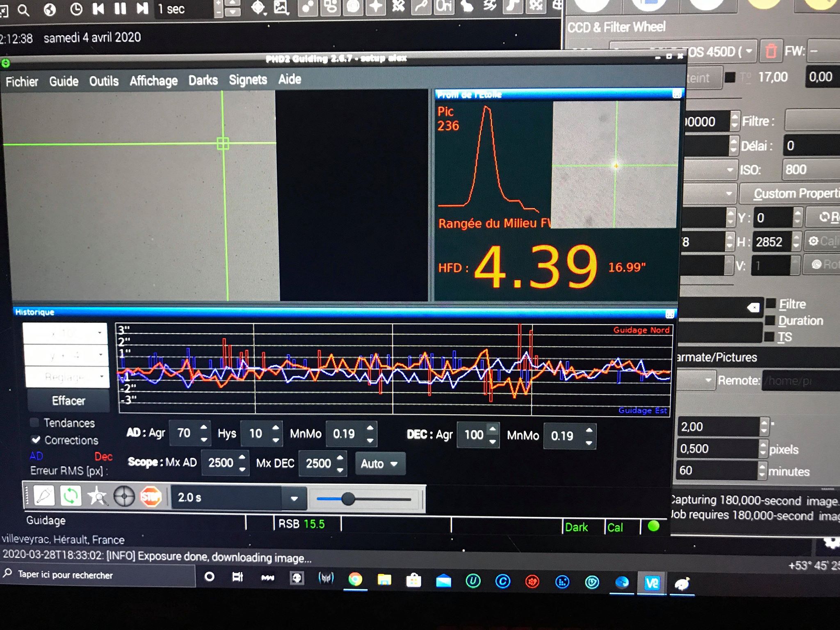Click the green loop exposures icon
Image resolution: width=840 pixels, height=630 pixels.
[x=71, y=496]
